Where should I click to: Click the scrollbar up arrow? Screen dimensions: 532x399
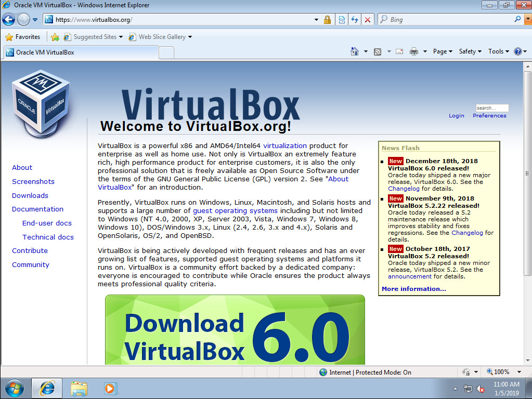click(527, 66)
